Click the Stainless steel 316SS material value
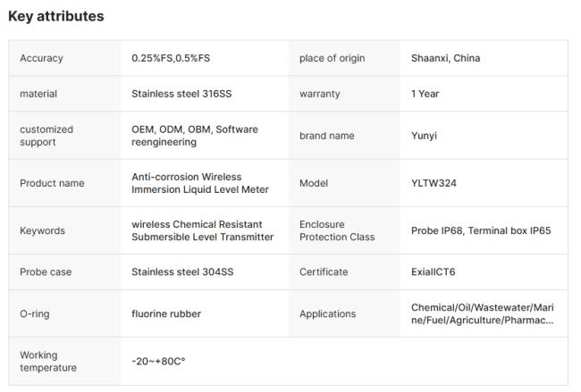 [182, 94]
